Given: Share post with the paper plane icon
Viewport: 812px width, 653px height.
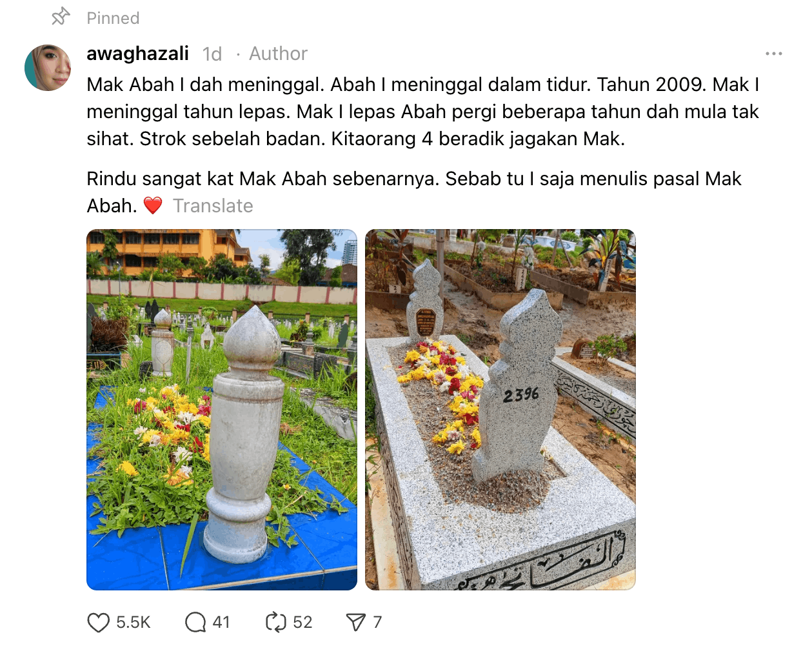Looking at the screenshot, I should (x=356, y=623).
